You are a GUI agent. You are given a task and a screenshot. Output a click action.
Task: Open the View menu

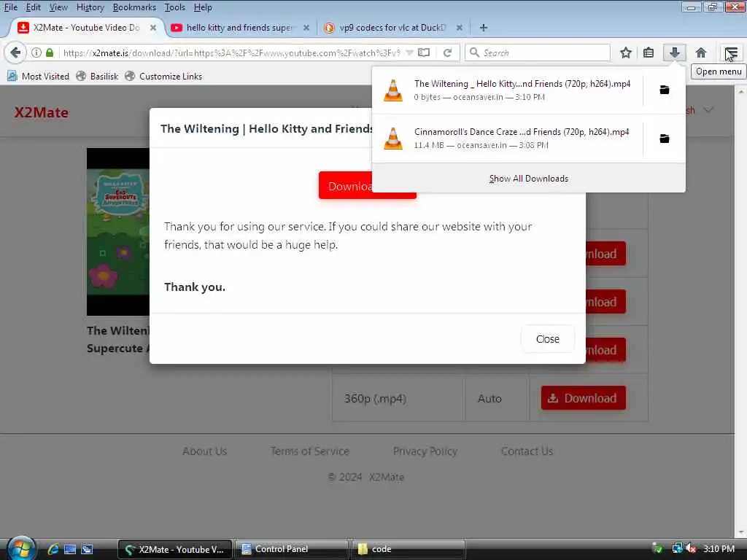pyautogui.click(x=58, y=7)
